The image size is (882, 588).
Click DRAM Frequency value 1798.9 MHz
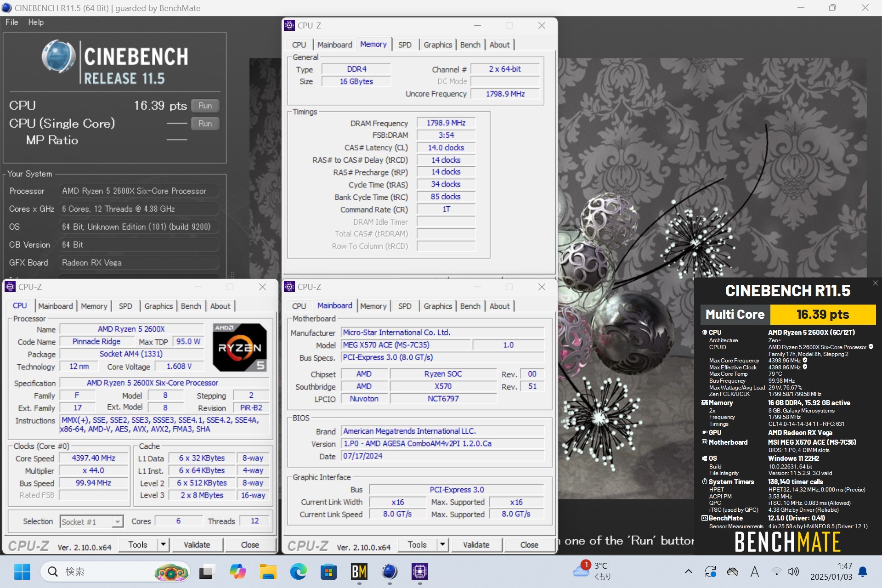click(x=446, y=123)
